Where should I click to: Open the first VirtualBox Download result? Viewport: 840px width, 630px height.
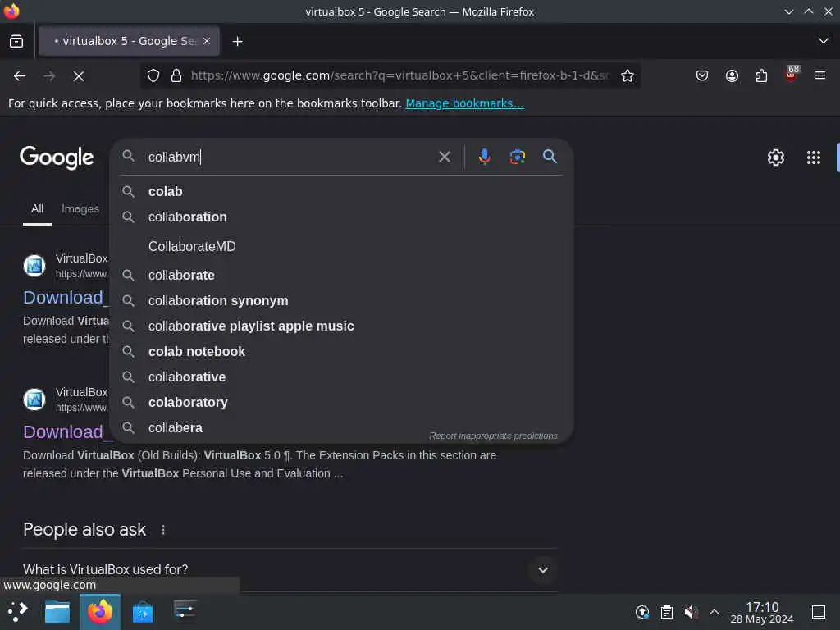pyautogui.click(x=64, y=298)
